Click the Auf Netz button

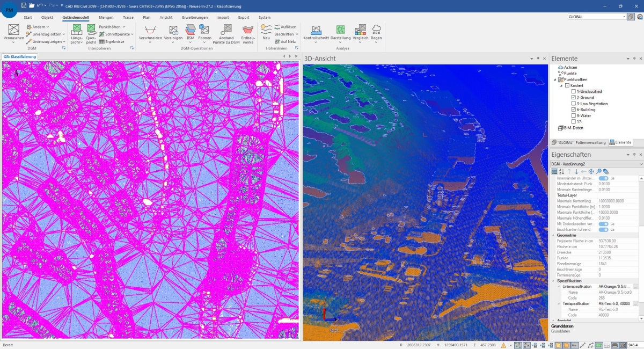coord(285,41)
